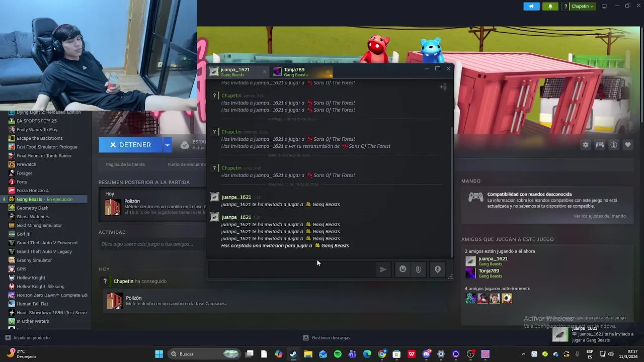Image resolution: width=644 pixels, height=362 pixels.
Task: Open Ver los ajustes del mando link
Action: pos(599,216)
